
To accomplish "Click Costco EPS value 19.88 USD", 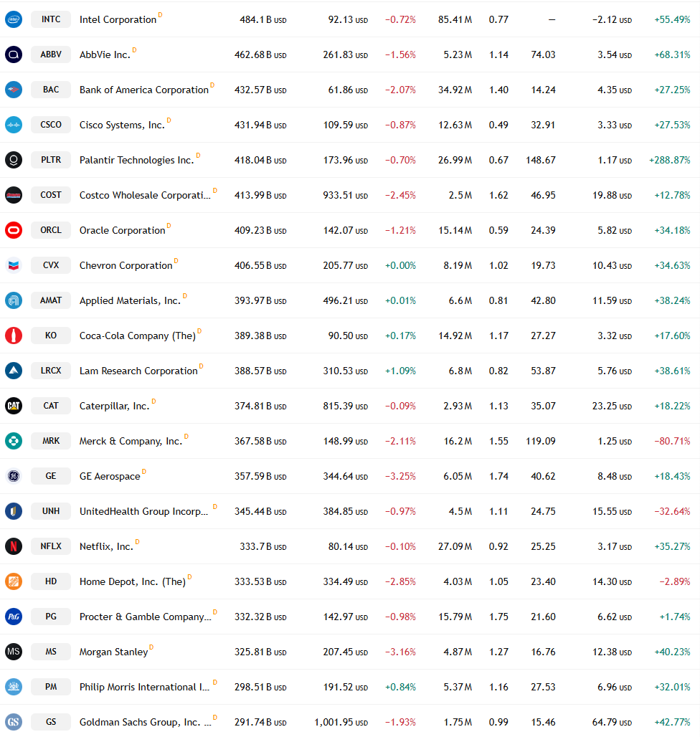I will click(612, 195).
